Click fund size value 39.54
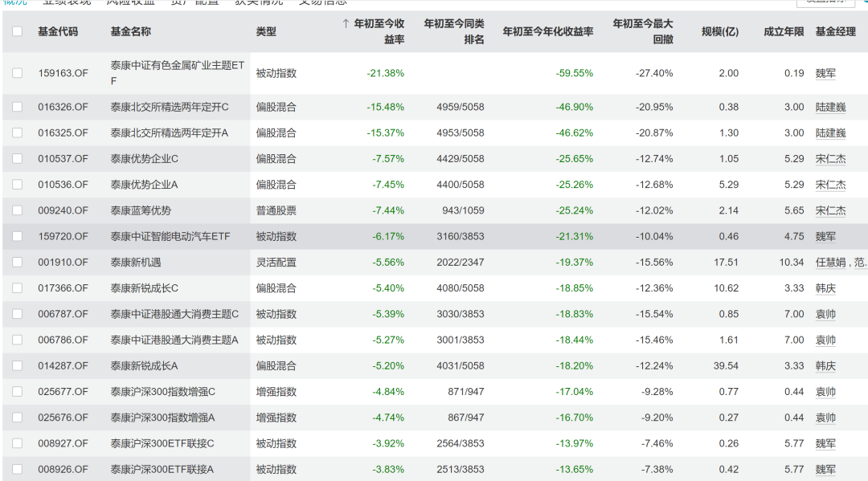 [x=727, y=365]
